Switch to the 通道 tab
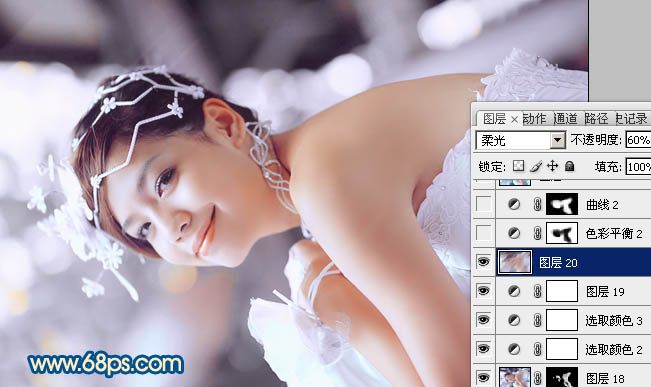This screenshot has height=387, width=651. (x=565, y=119)
